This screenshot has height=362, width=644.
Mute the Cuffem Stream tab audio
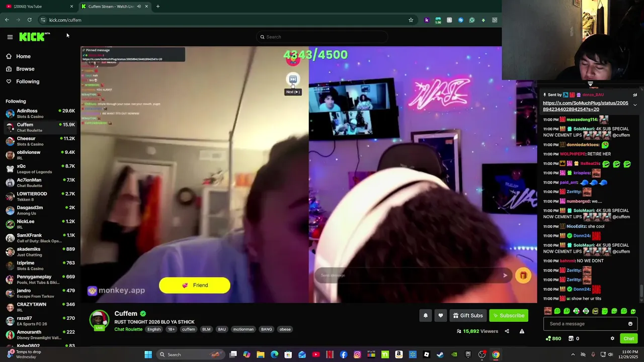point(139,6)
